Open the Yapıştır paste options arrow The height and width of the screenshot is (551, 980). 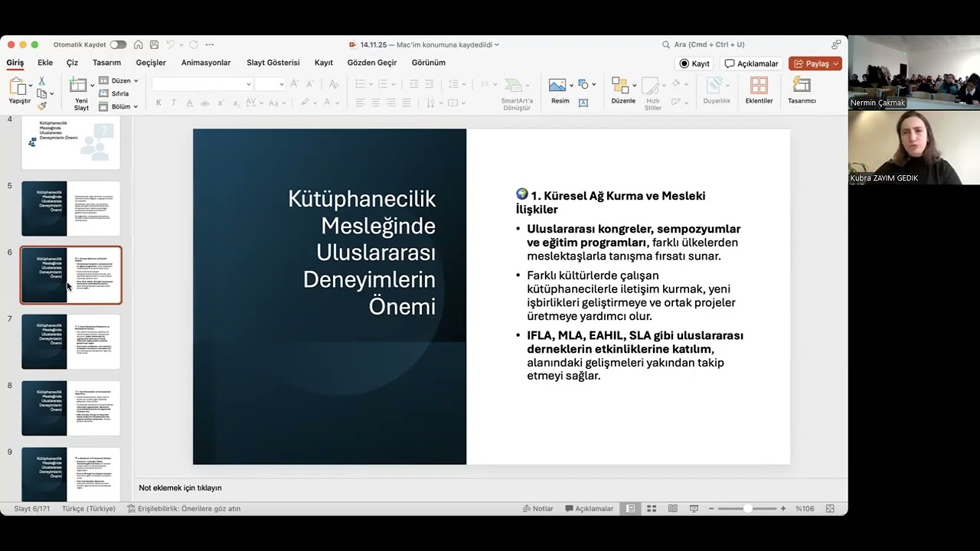coord(31,86)
